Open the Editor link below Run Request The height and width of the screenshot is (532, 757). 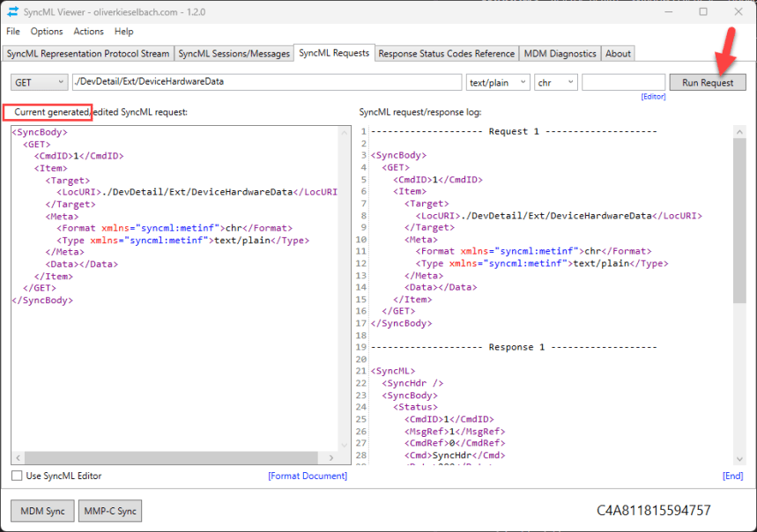pyautogui.click(x=653, y=96)
